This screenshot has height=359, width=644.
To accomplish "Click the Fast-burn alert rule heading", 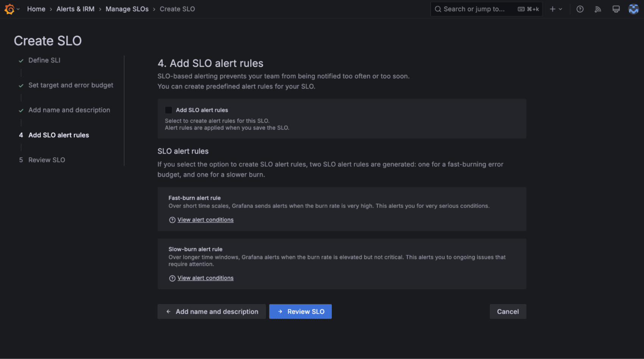I will pos(194,198).
